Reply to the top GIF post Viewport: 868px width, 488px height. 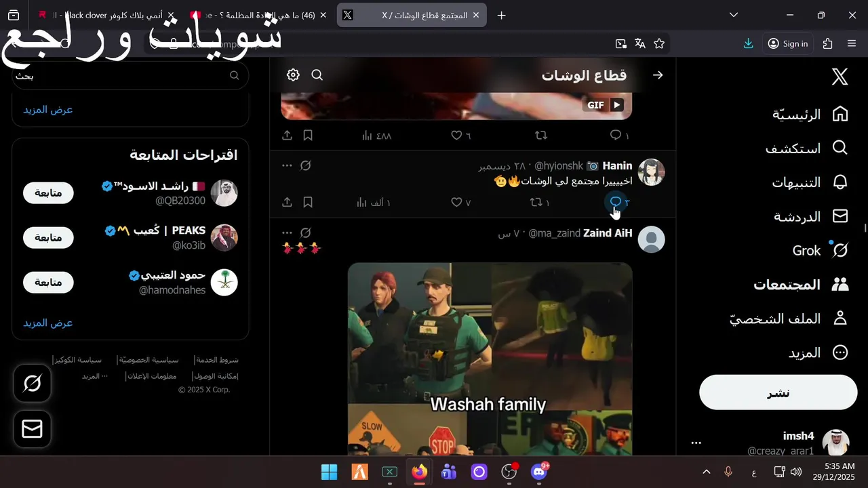tap(616, 136)
